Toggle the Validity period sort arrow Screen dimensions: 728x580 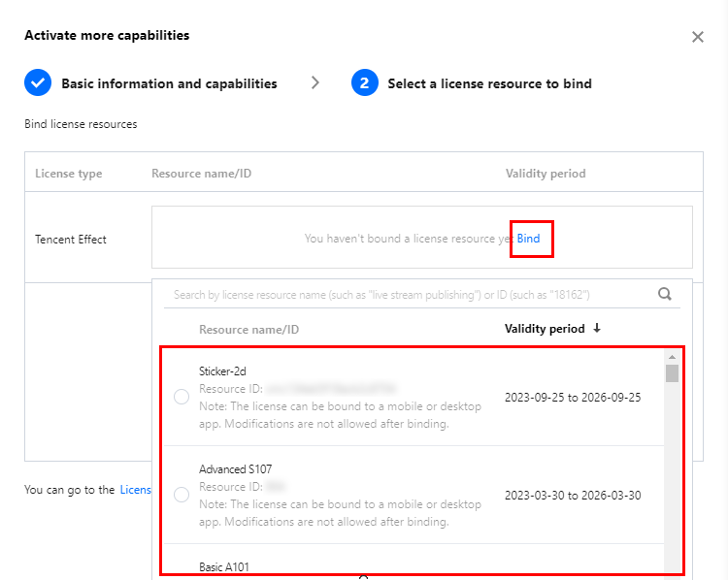tap(597, 329)
